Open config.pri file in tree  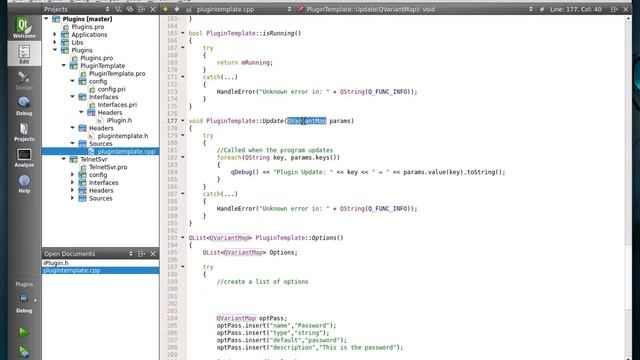[x=111, y=89]
